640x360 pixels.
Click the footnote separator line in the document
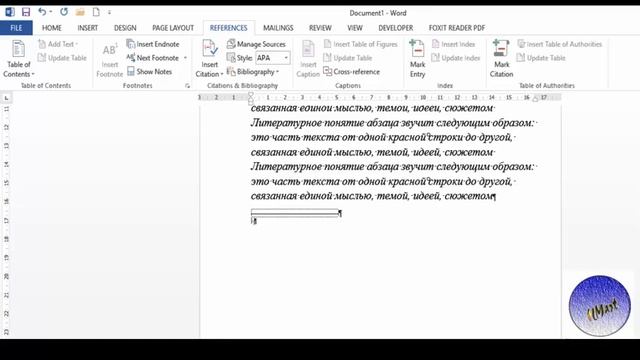295,212
